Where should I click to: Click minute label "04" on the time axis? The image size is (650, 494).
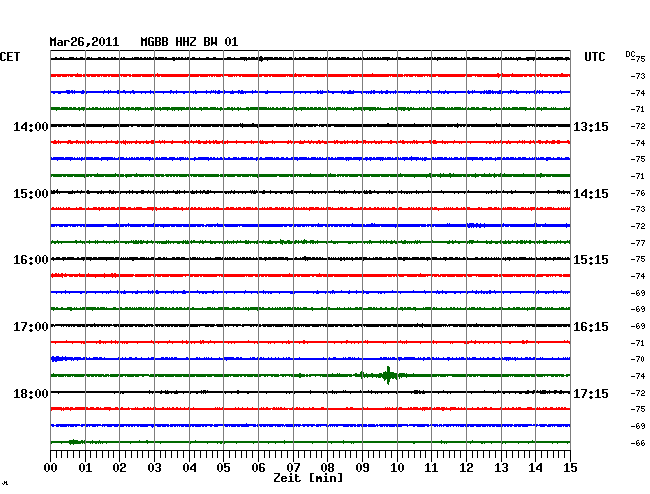189,468
